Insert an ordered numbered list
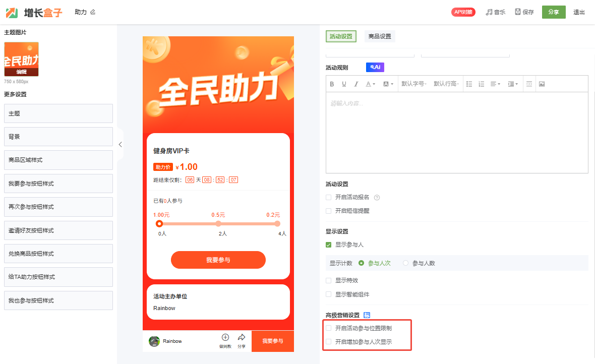Image resolution: width=595 pixels, height=364 pixels. click(481, 84)
